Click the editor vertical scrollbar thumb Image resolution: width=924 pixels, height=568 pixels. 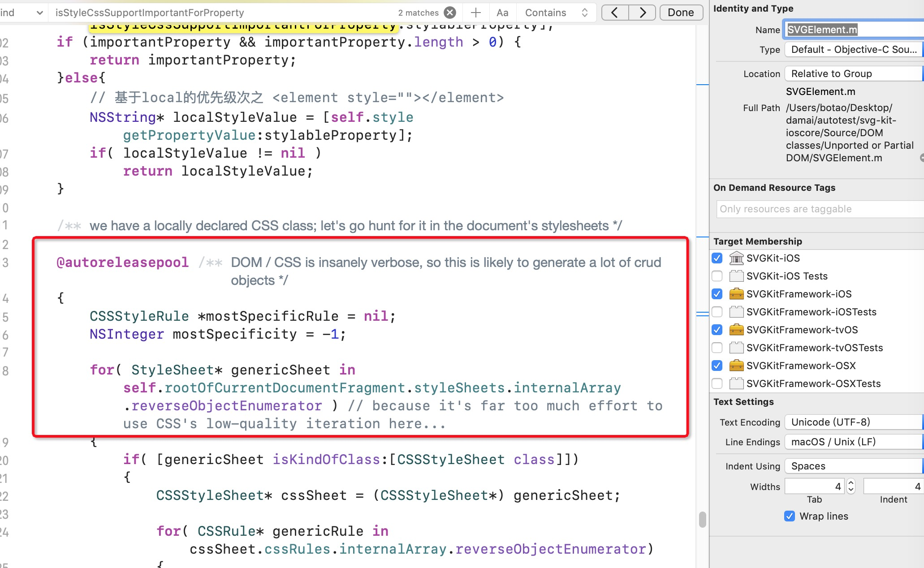coord(702,520)
